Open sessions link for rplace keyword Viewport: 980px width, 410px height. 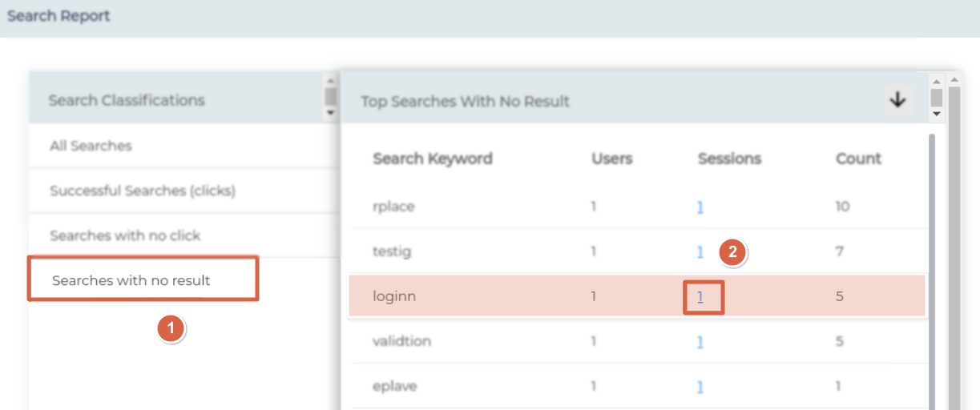click(x=700, y=207)
